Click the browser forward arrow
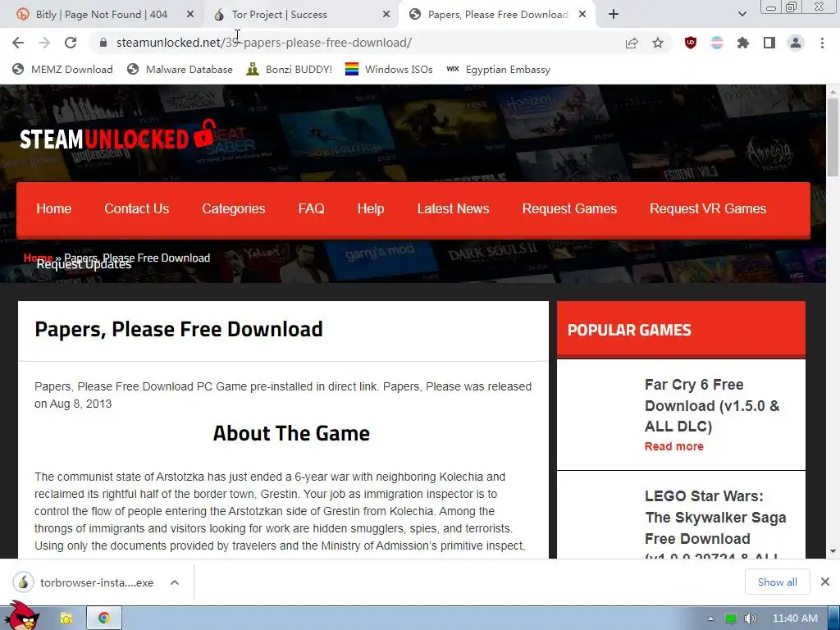The width and height of the screenshot is (840, 630). (x=44, y=43)
